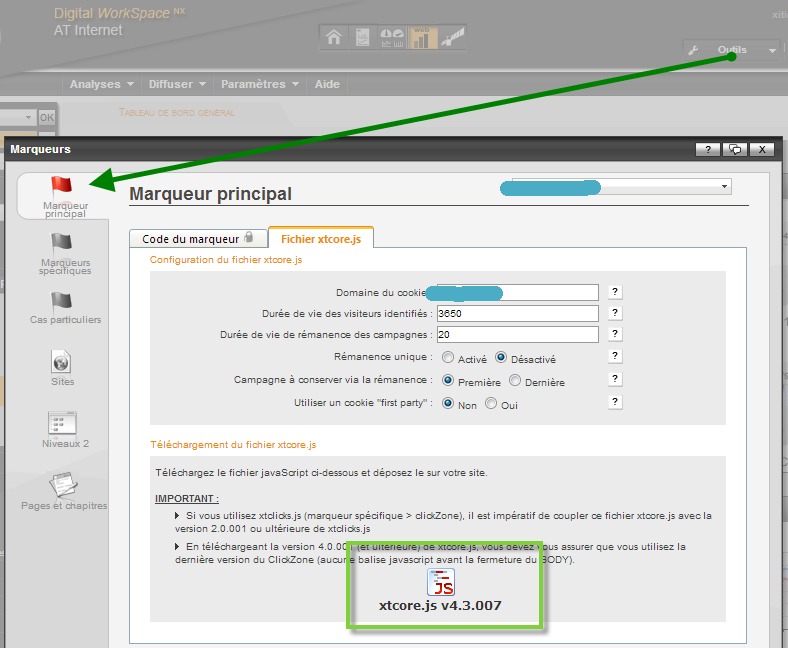Download the xtcore.js file via JS icon
This screenshot has height=648, width=788.
(x=441, y=582)
